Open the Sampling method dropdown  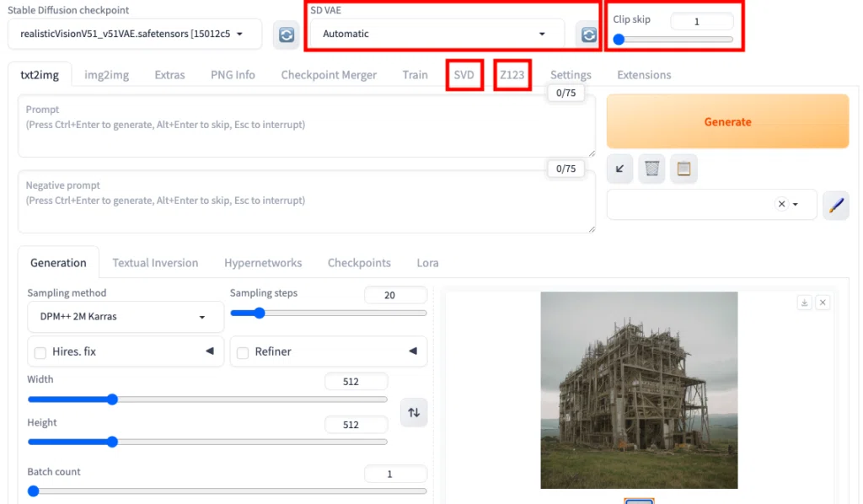point(126,317)
